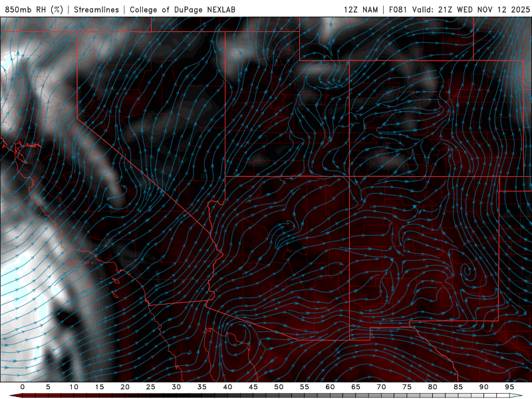The height and width of the screenshot is (399, 532).
Task: Click the "12Z NAM" model run label
Action: [x=360, y=9]
